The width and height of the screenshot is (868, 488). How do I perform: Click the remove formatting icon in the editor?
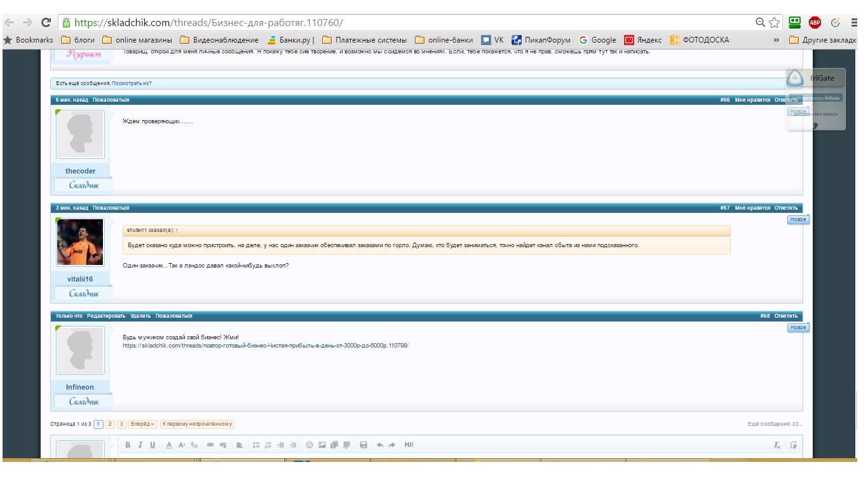(x=776, y=445)
